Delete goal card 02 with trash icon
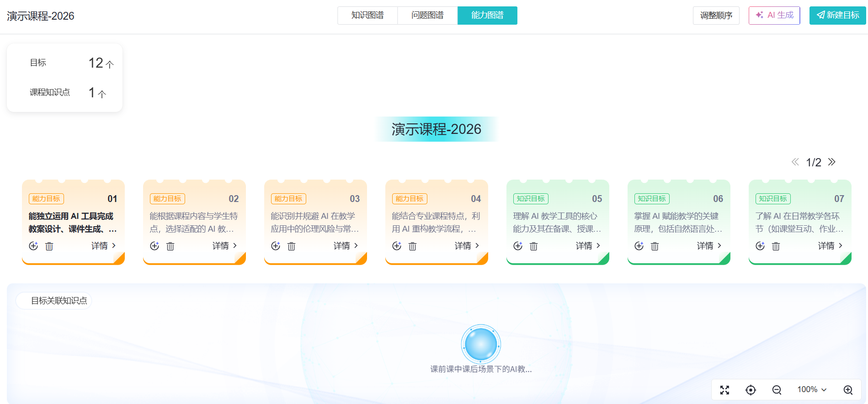Screen dimensions: 868x404 click(x=170, y=246)
